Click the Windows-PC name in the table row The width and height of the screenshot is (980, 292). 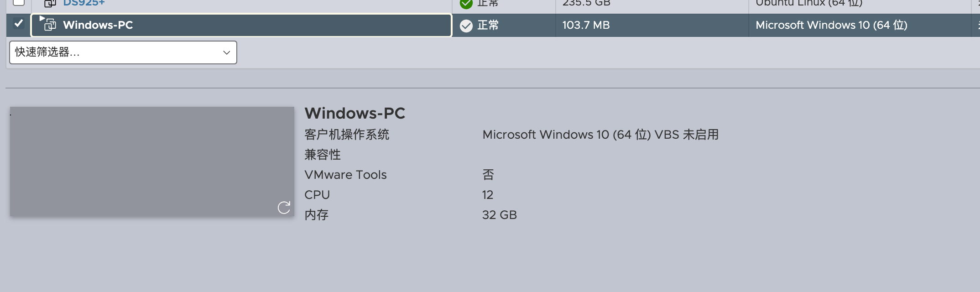(98, 25)
